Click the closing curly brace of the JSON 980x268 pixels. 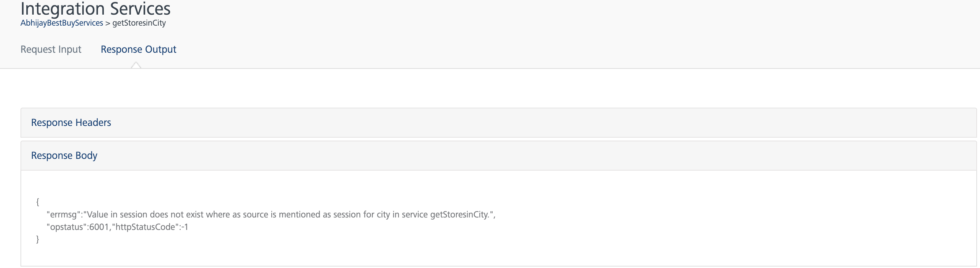(37, 239)
